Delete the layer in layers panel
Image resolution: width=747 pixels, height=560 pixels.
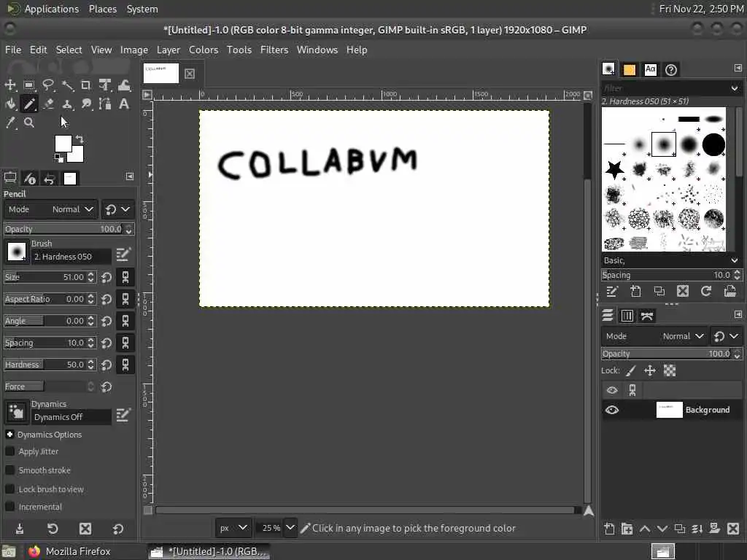click(733, 529)
